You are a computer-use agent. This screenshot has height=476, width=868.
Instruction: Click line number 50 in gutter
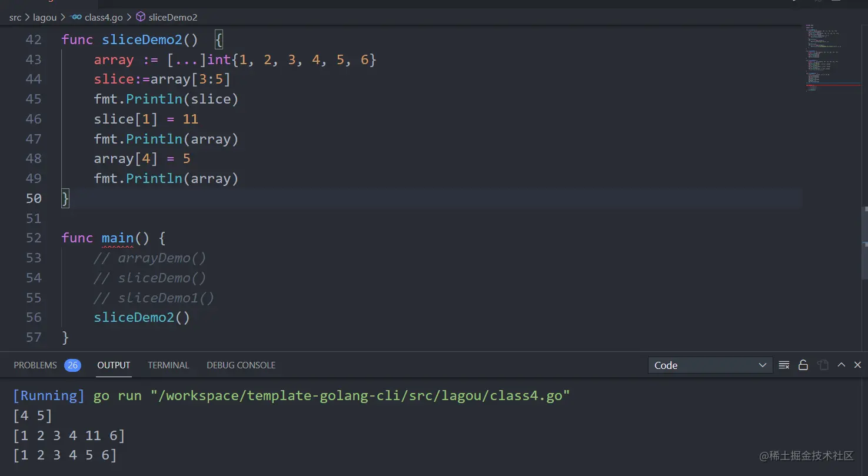coord(34,198)
